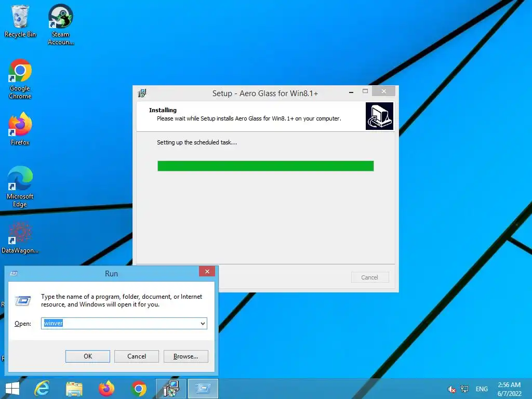Click the greyed Cancel button in Setup
Screen dimensions: 532x399
pyautogui.click(x=370, y=277)
